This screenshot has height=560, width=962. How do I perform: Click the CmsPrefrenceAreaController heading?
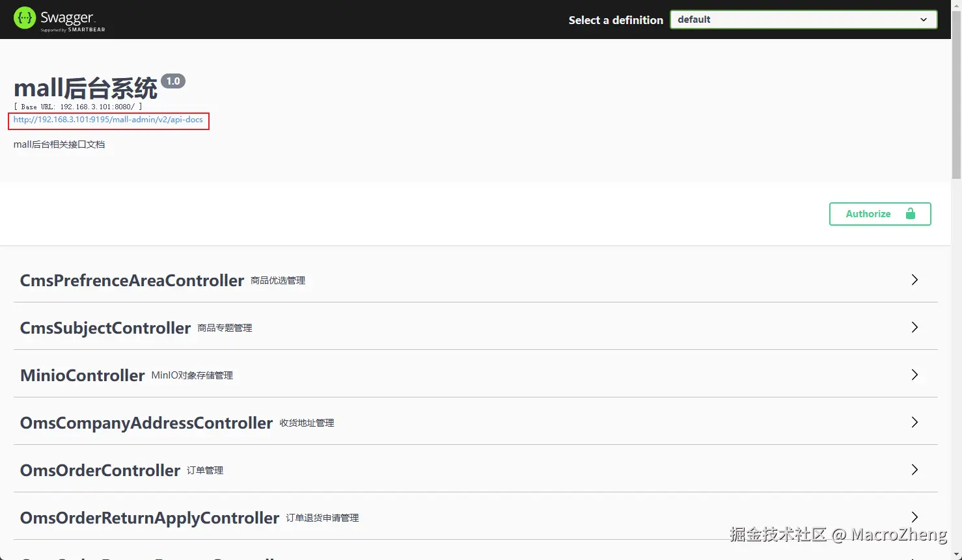[132, 280]
